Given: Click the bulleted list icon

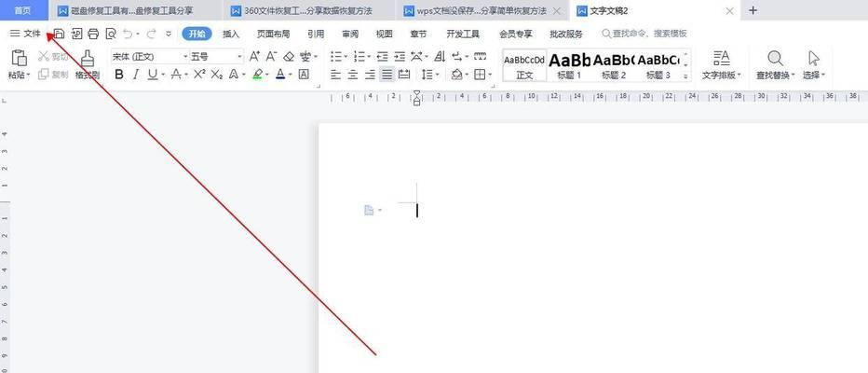Looking at the screenshot, I should tap(336, 56).
